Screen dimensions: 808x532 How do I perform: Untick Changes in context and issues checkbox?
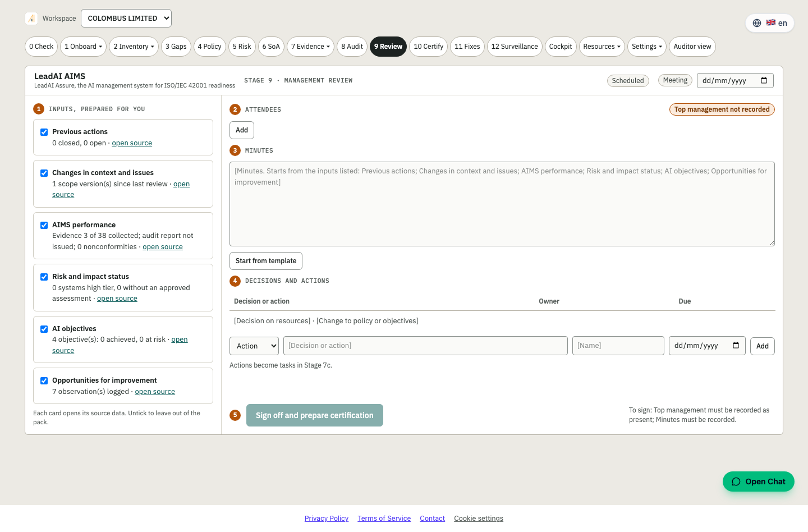pos(44,173)
